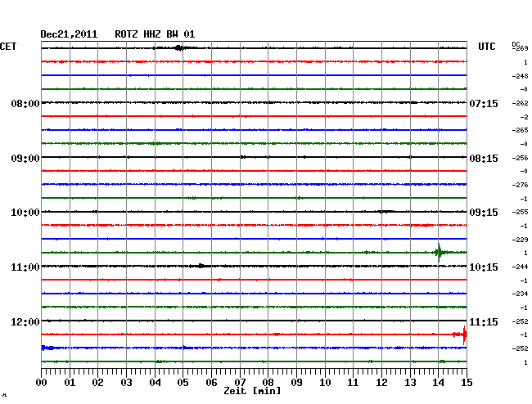Select the 08:00 CET time label
Image resolution: width=532 pixels, height=404 pixels.
click(25, 103)
